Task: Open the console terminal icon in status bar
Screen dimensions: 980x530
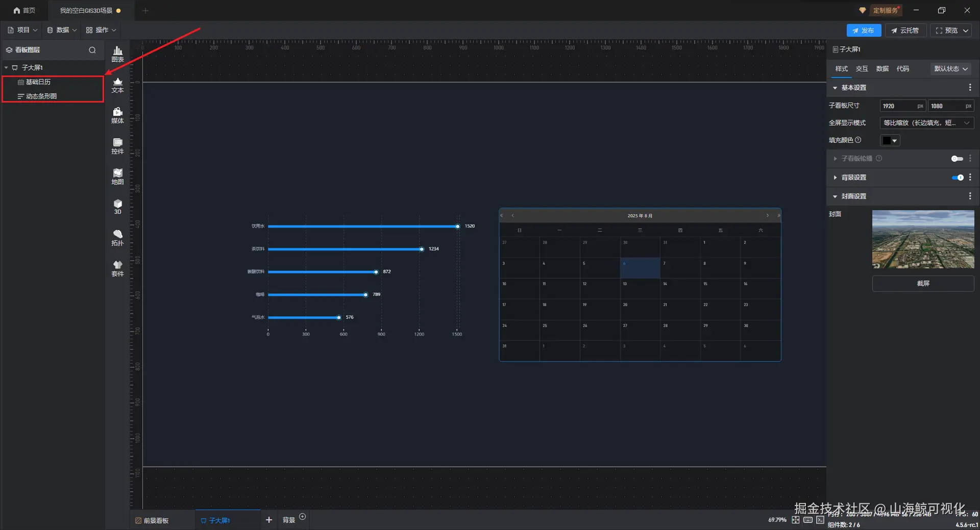Action: pyautogui.click(x=820, y=520)
